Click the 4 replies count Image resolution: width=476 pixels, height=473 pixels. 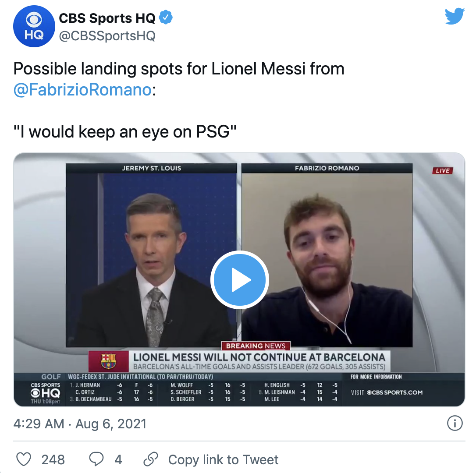tap(118, 460)
